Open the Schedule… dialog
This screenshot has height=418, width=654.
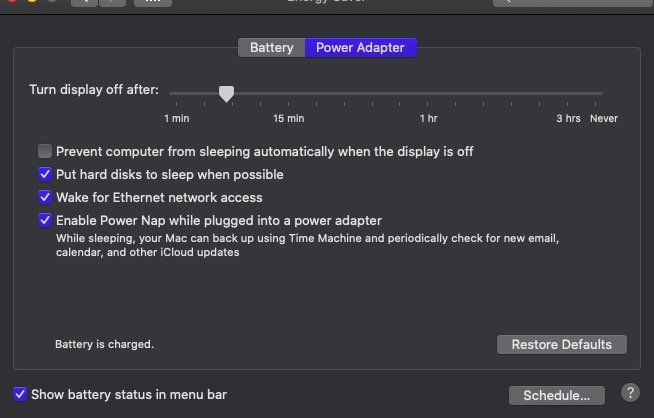tap(557, 395)
